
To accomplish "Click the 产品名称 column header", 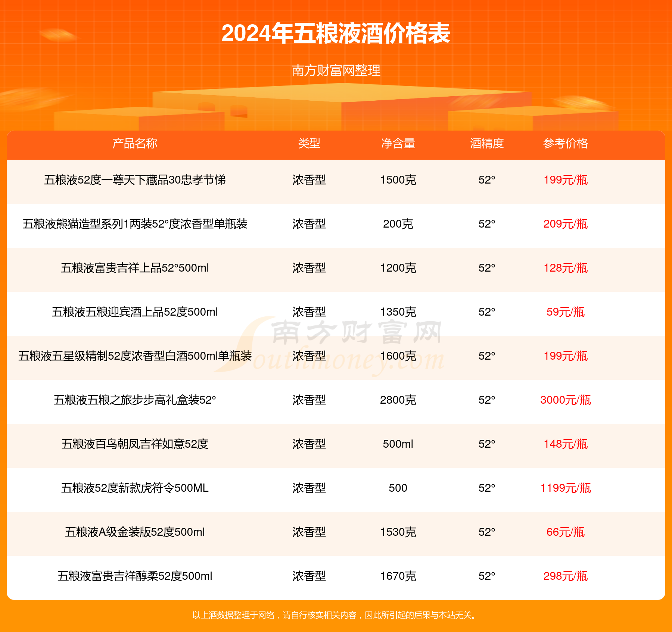I will [x=135, y=143].
